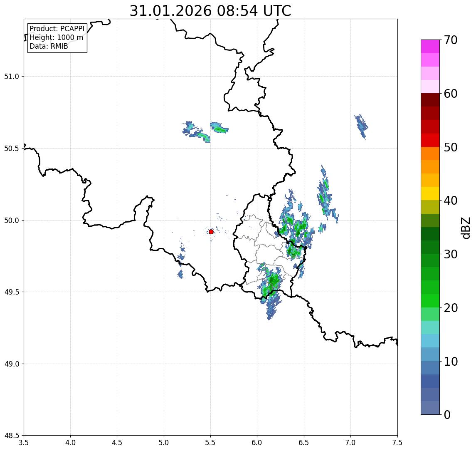The height and width of the screenshot is (451, 476).
Task: Click the colorbar tick label 0
Action: (447, 414)
